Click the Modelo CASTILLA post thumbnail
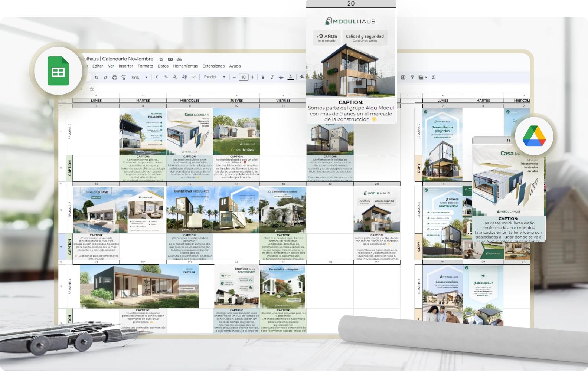 (139, 286)
